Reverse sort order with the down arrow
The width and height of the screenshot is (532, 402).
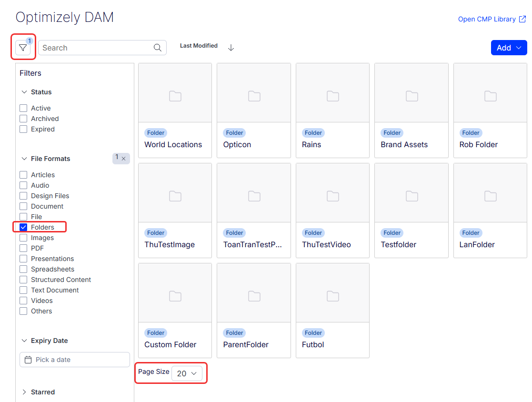(x=231, y=48)
